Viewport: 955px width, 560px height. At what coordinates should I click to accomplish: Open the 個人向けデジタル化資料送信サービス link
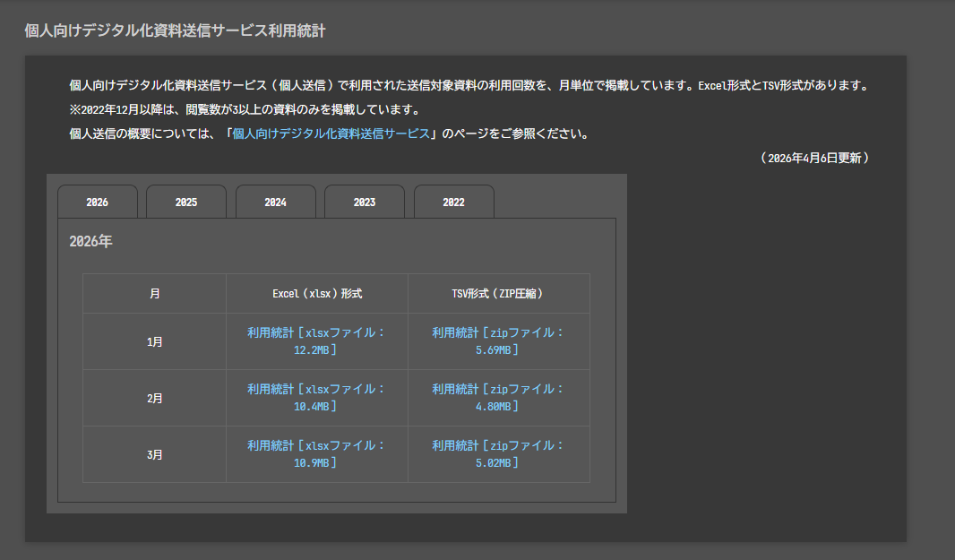(x=331, y=134)
